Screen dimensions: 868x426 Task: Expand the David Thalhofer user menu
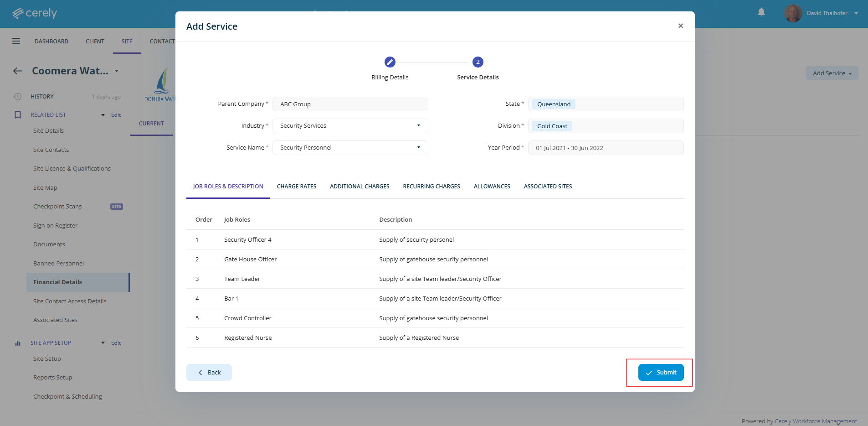pyautogui.click(x=856, y=13)
